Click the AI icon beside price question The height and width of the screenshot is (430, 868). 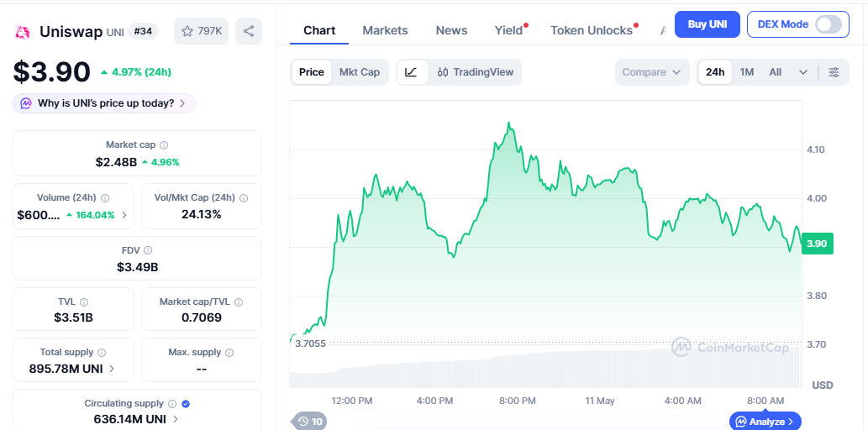[27, 103]
